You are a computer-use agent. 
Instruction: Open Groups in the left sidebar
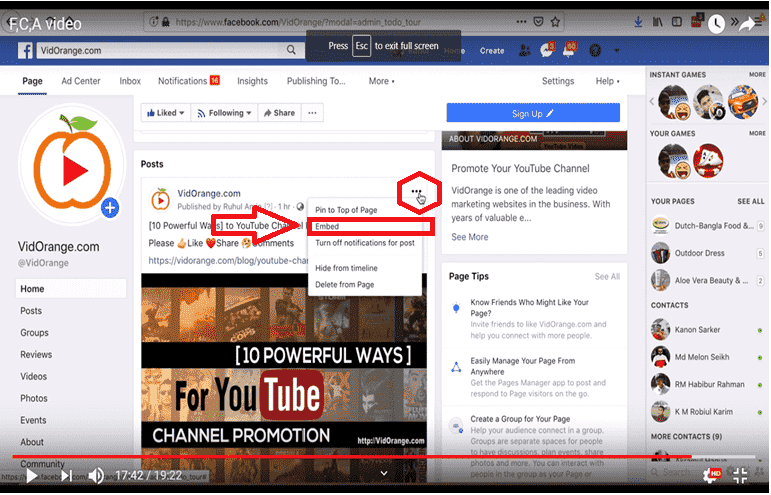click(34, 333)
